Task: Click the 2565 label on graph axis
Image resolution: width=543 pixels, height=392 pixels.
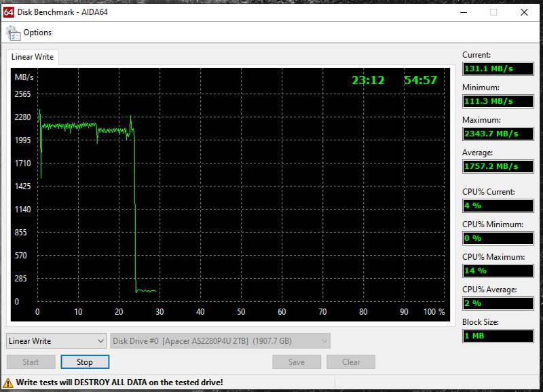Action: click(x=22, y=94)
